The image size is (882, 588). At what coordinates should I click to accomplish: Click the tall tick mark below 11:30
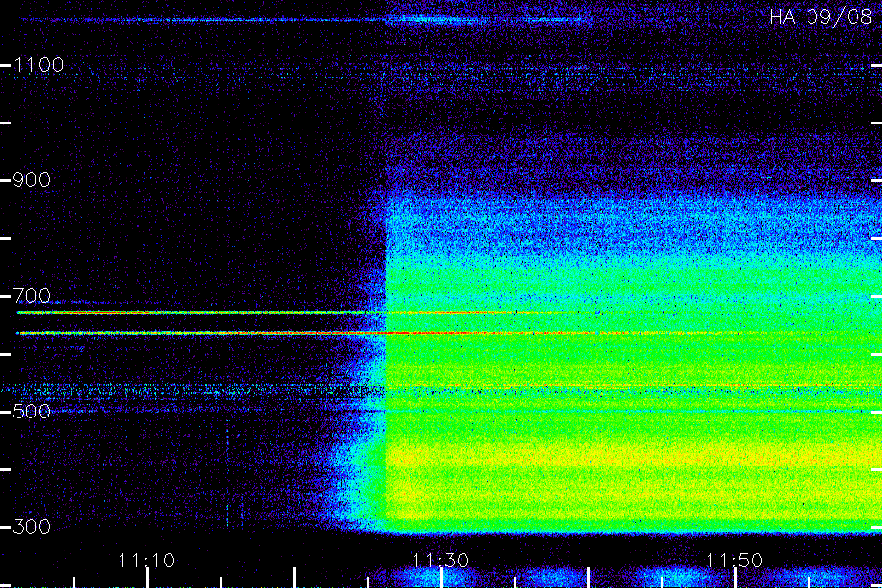click(441, 578)
